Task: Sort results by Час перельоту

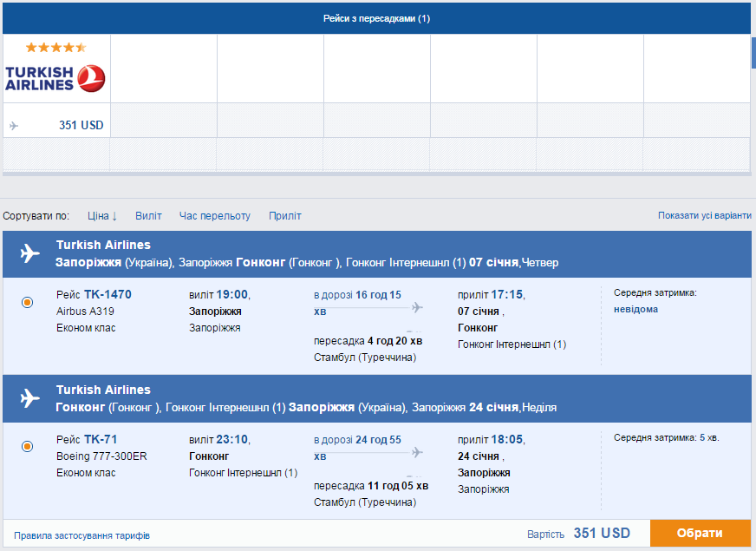Action: pos(214,216)
